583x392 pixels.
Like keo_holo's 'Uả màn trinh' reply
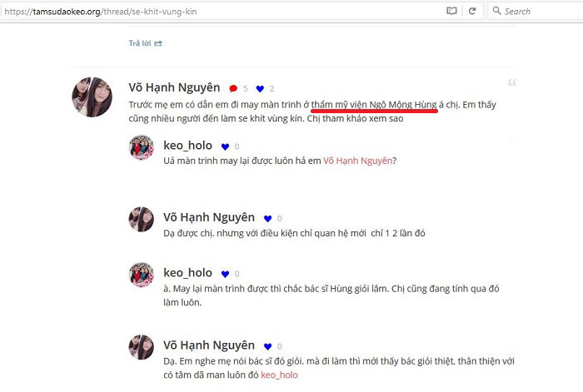tap(225, 146)
